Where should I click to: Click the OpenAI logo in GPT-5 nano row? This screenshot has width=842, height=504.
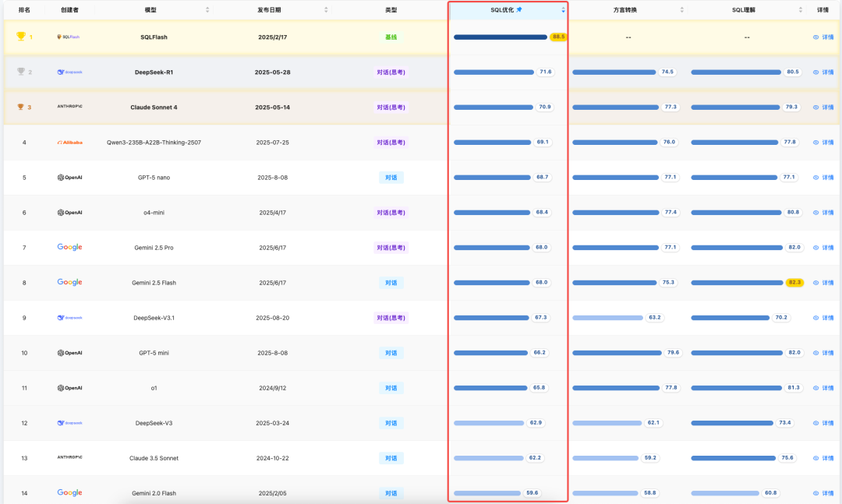(70, 177)
